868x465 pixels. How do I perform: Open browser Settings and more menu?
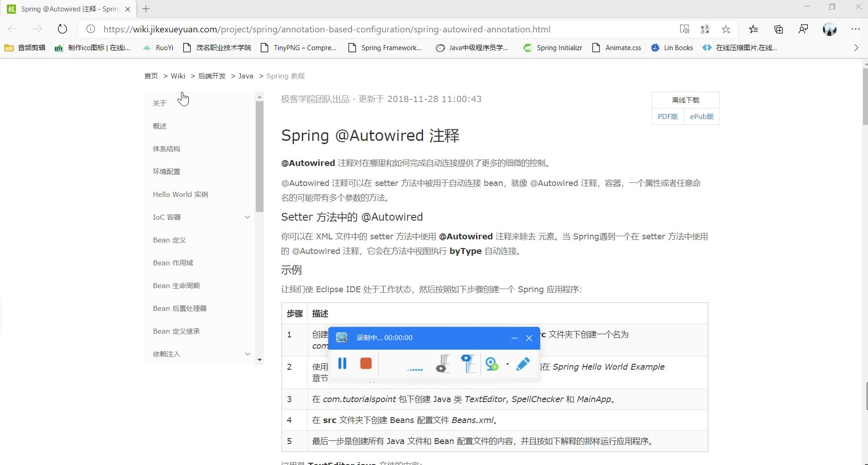pyautogui.click(x=856, y=29)
